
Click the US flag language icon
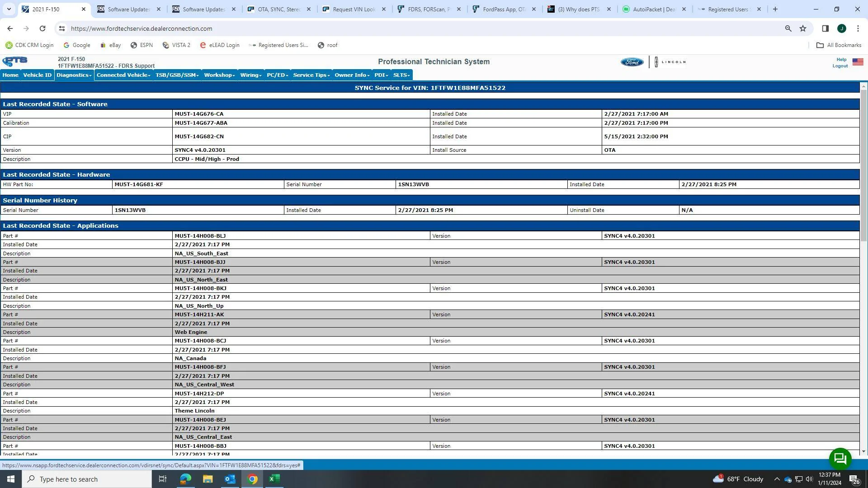(x=858, y=62)
